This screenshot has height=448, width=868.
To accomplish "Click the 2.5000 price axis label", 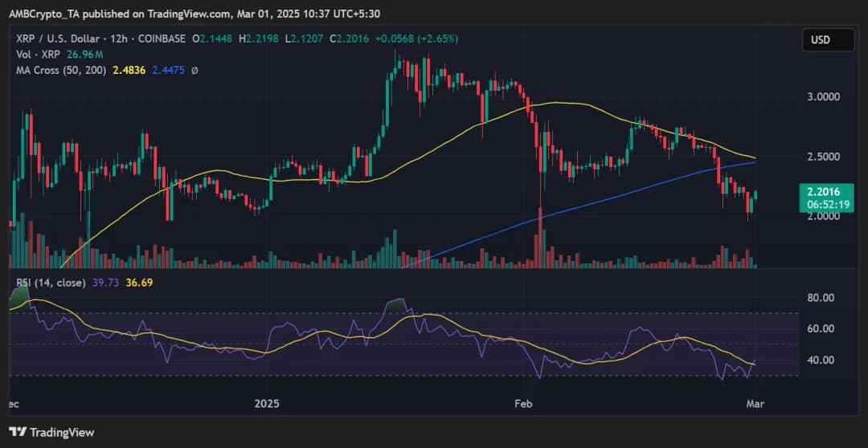I will (825, 156).
